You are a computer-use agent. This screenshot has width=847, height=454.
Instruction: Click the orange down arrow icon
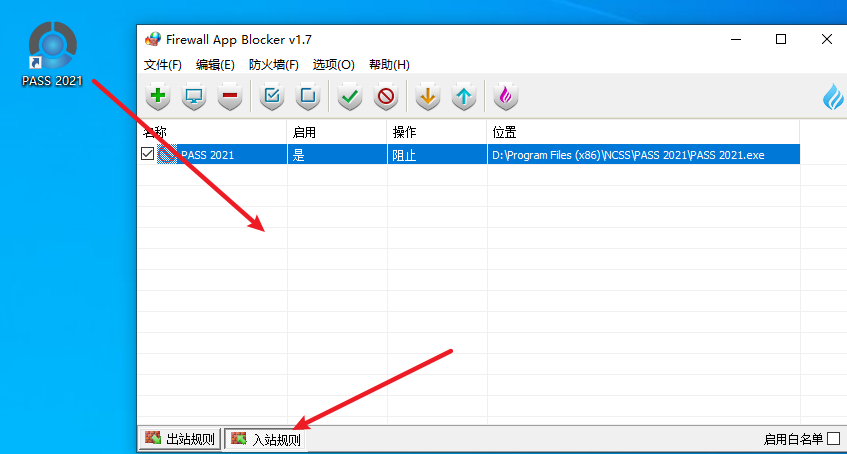pyautogui.click(x=427, y=97)
